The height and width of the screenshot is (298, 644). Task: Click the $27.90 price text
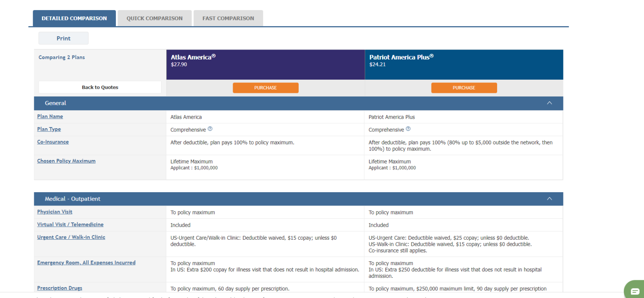[179, 64]
